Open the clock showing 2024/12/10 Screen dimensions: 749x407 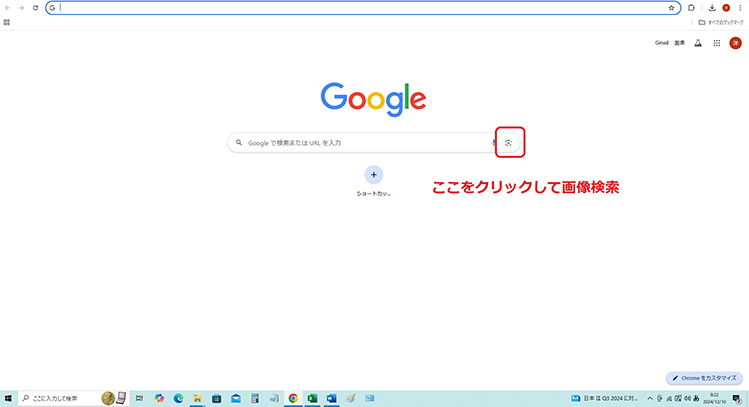pos(714,398)
